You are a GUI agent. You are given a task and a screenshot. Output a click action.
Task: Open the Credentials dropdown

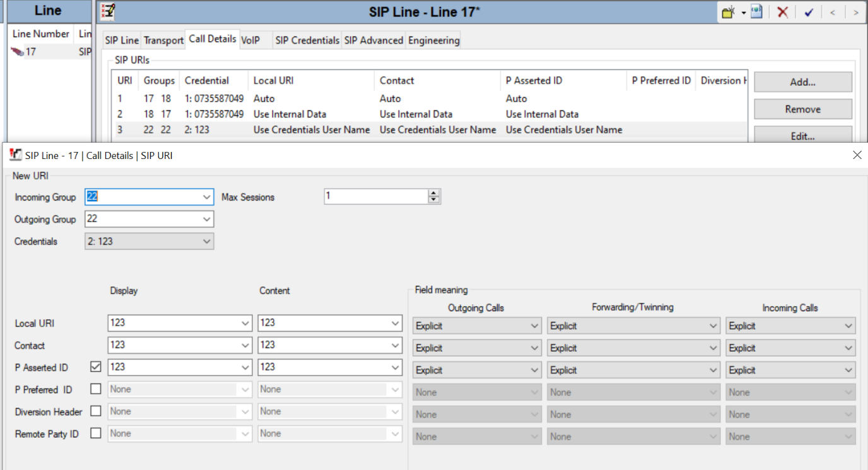[207, 241]
